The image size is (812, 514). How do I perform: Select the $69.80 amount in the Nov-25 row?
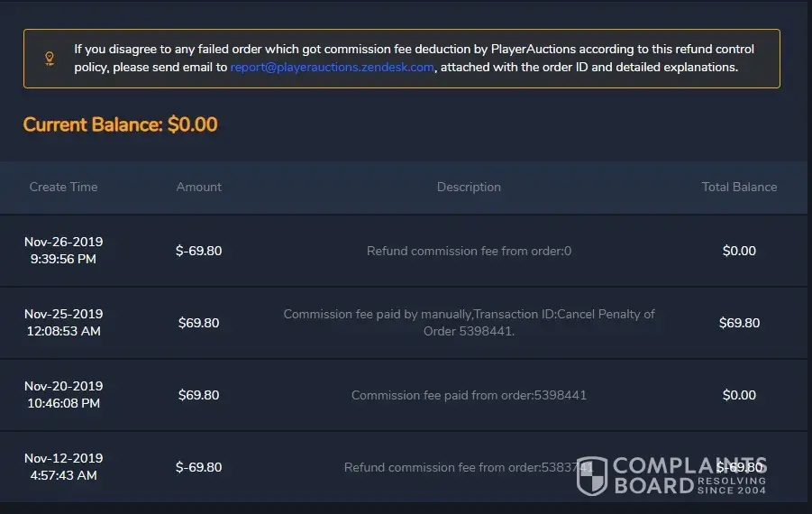coord(198,323)
